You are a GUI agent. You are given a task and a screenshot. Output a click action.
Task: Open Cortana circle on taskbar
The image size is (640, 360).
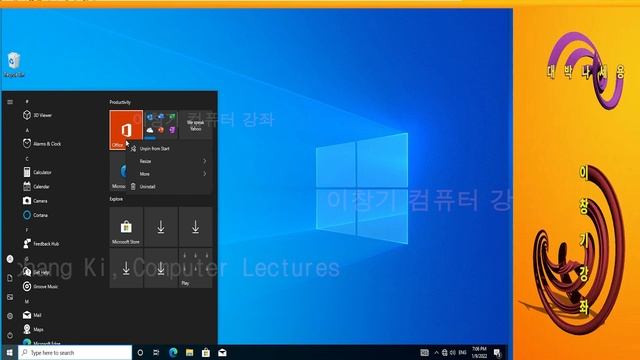pos(140,353)
